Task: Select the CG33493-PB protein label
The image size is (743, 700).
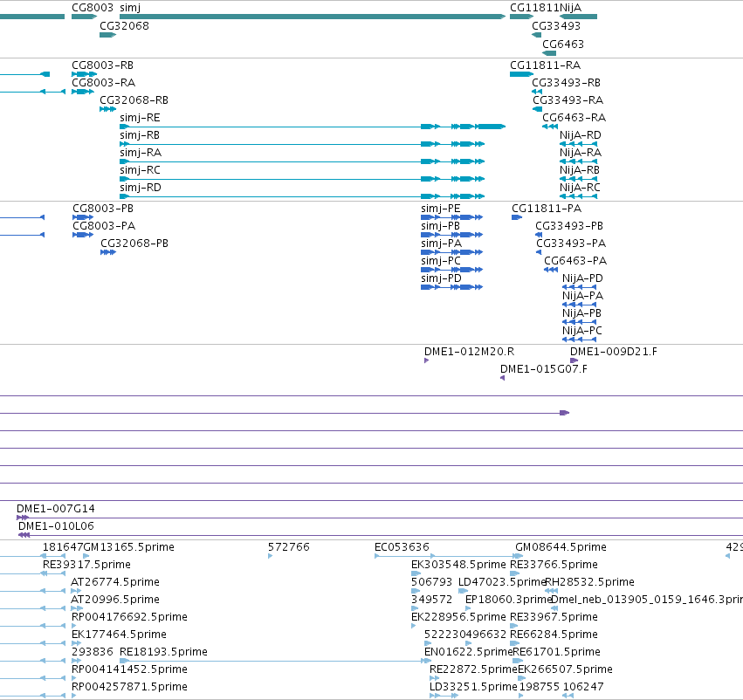Action: (x=569, y=226)
